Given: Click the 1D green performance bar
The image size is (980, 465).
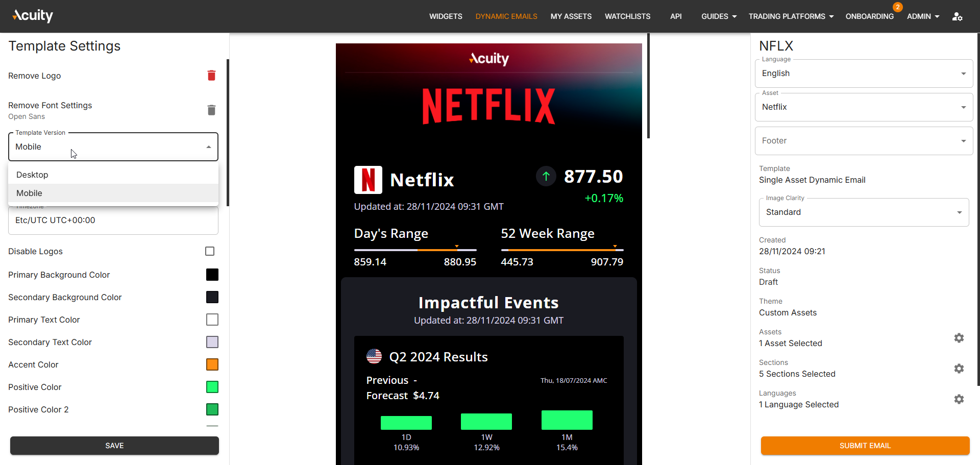Looking at the screenshot, I should [406, 423].
